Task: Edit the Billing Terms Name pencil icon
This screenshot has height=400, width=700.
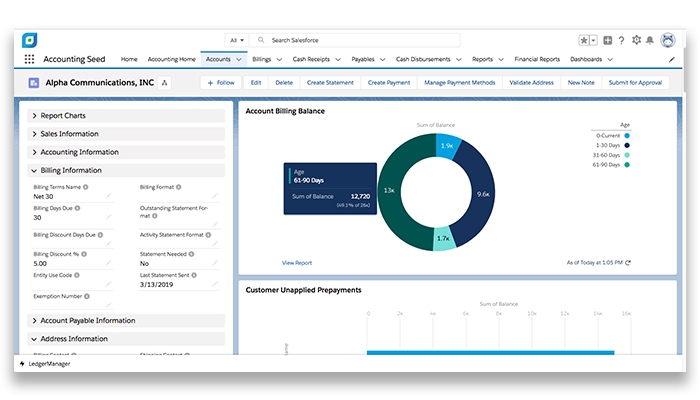Action: [110, 197]
